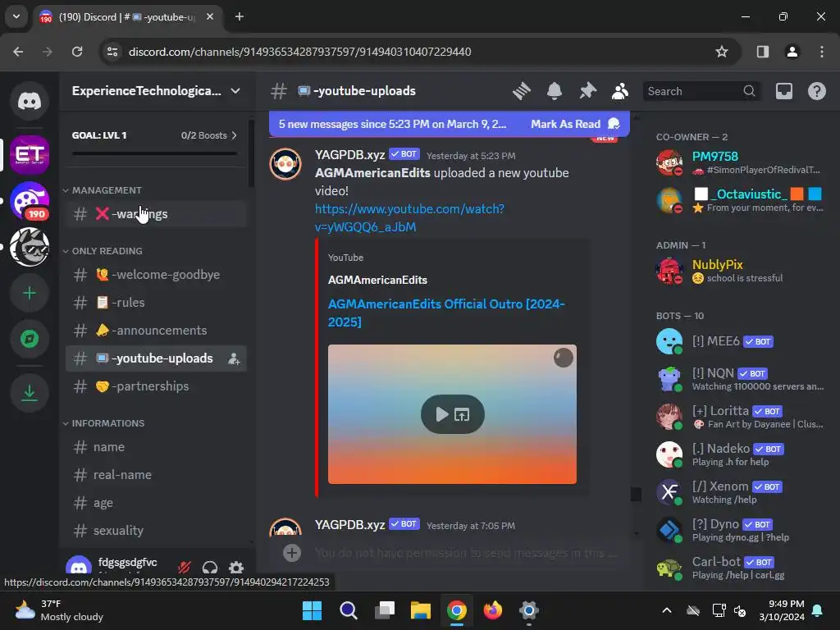Open the -partnerships channel

[x=156, y=386]
